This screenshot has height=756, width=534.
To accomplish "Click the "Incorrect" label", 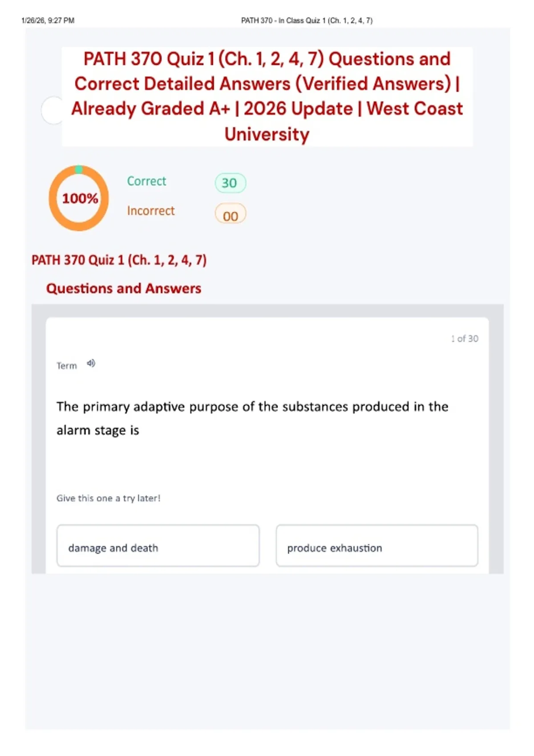I will (x=151, y=211).
